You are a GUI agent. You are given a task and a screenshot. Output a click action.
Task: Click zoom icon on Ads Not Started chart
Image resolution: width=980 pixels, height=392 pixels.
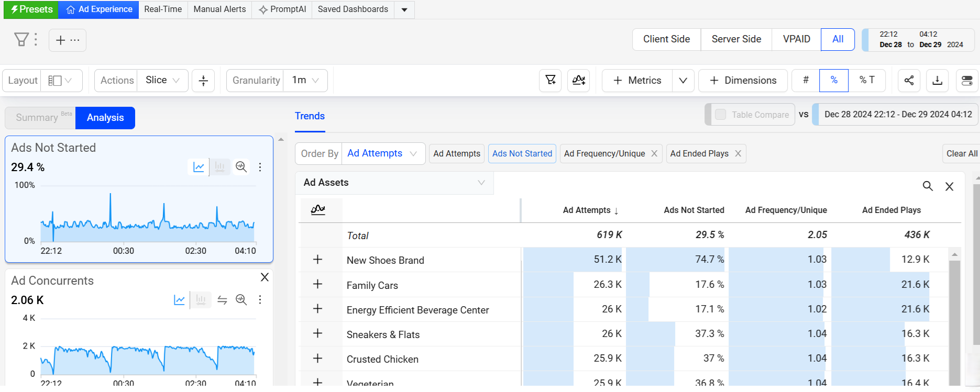coord(241,167)
